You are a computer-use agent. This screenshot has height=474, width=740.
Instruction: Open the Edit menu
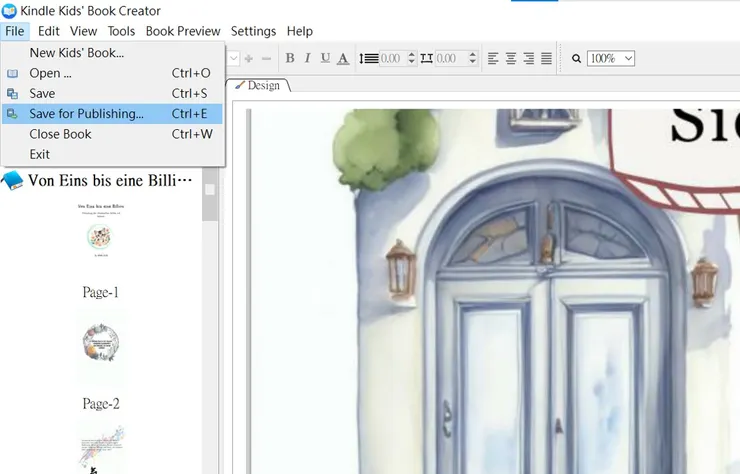(49, 31)
